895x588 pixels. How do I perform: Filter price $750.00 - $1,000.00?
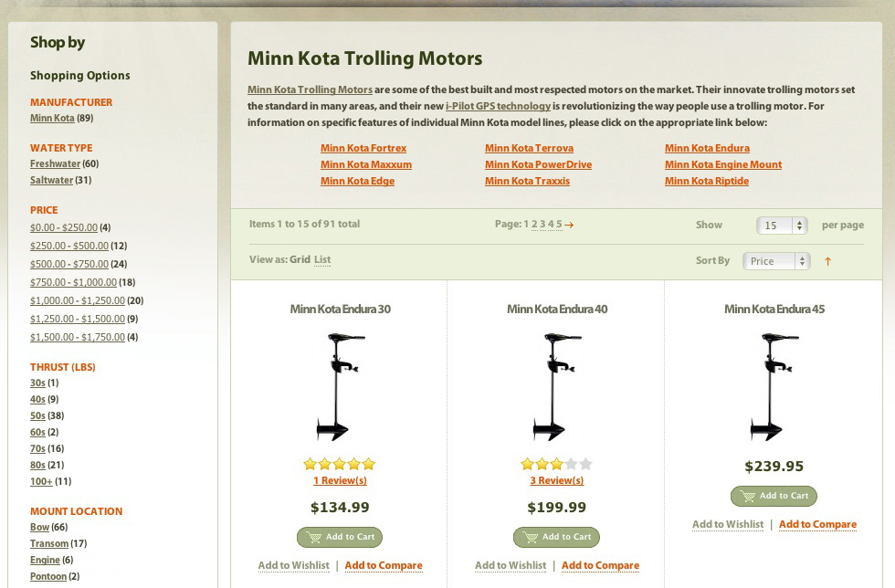tap(74, 282)
